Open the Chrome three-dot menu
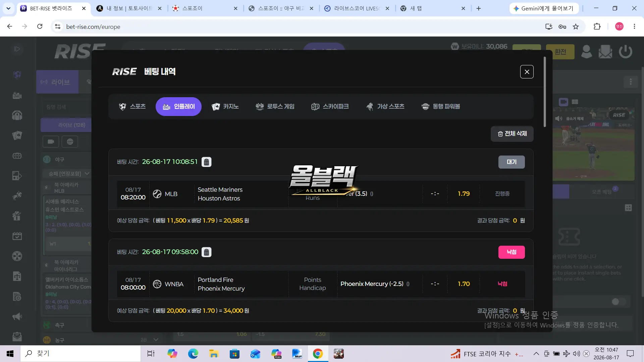The width and height of the screenshot is (644, 362). pyautogui.click(x=634, y=26)
